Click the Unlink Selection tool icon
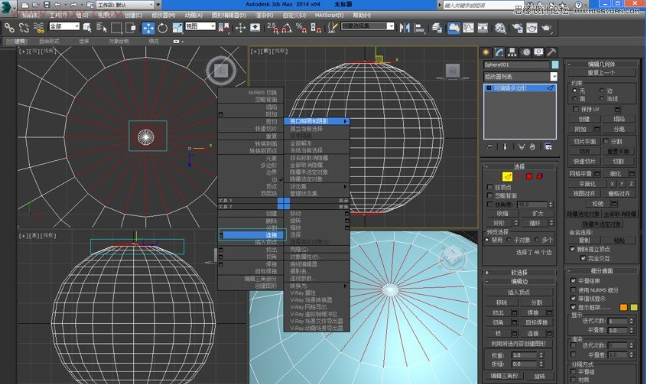Viewport: 646px width, 384px height. click(x=24, y=28)
